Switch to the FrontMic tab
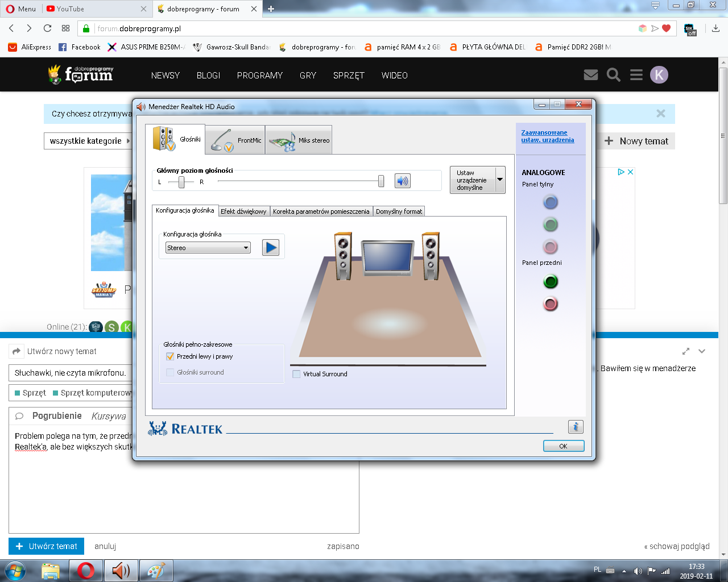Screen dimensions: 728x582 pyautogui.click(x=235, y=140)
